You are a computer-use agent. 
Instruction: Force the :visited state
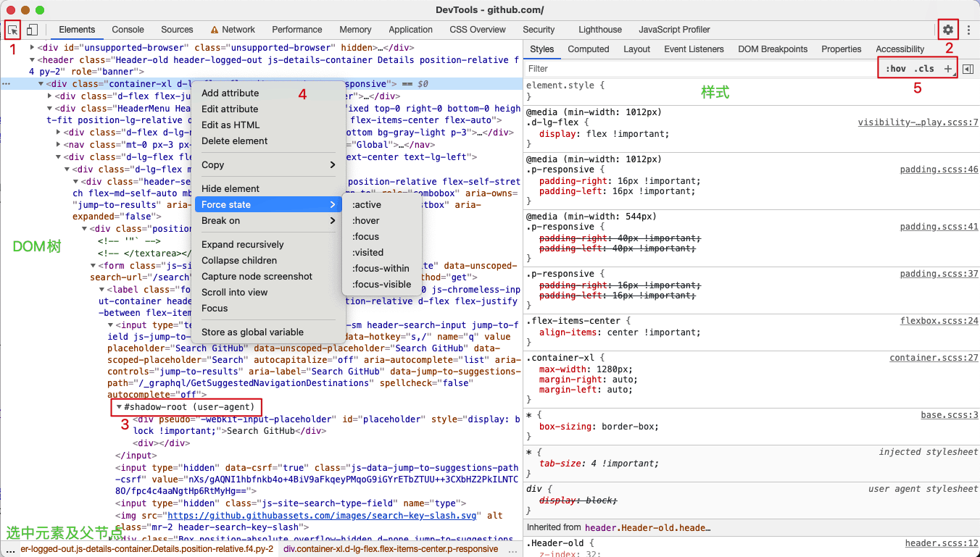pyautogui.click(x=381, y=252)
